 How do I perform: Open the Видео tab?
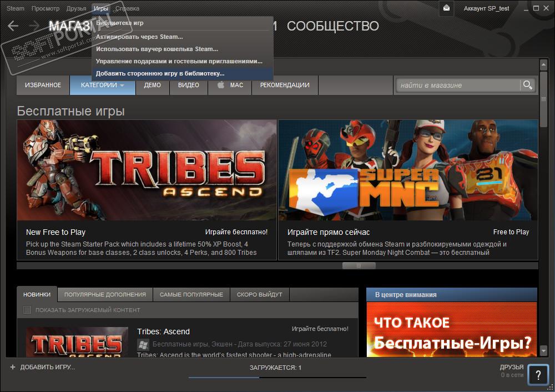point(189,85)
